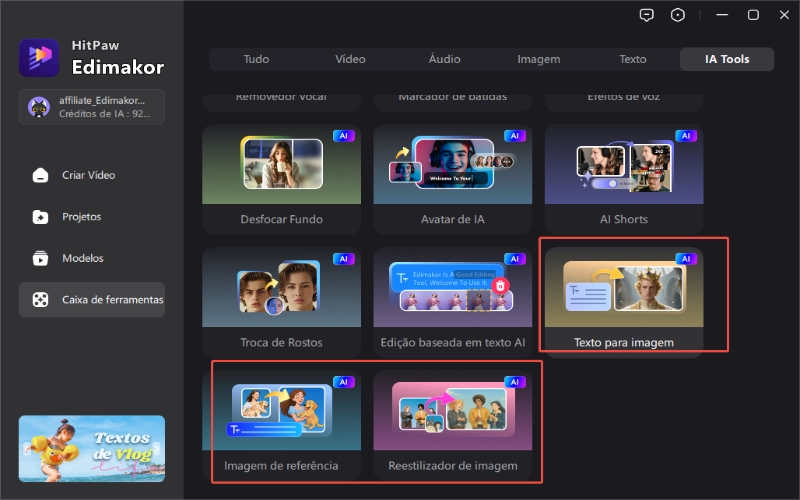Screen dimensions: 800x500
Task: Open the feedback message icon
Action: click(x=646, y=15)
